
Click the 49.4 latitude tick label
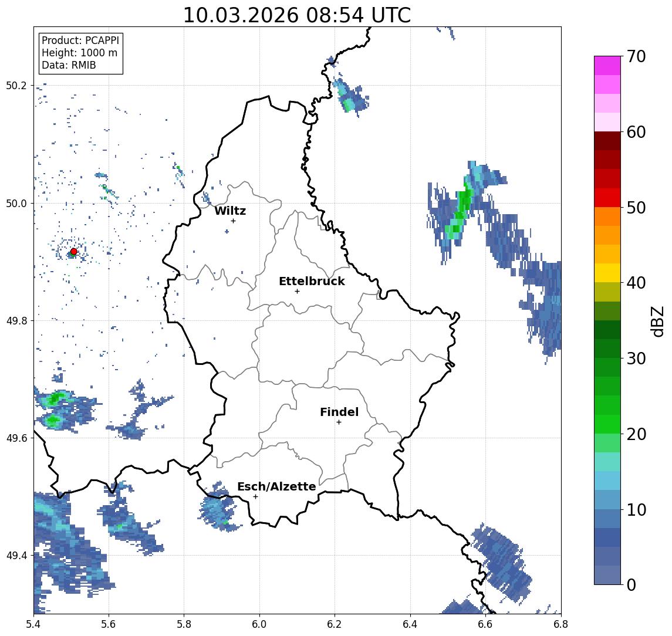pyautogui.click(x=16, y=556)
